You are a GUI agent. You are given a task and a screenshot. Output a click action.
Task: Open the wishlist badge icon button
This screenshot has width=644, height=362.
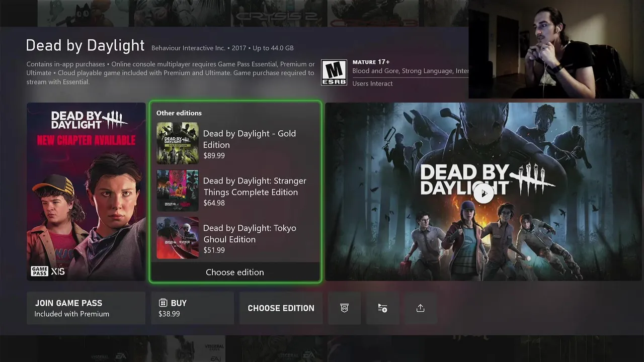[344, 308]
